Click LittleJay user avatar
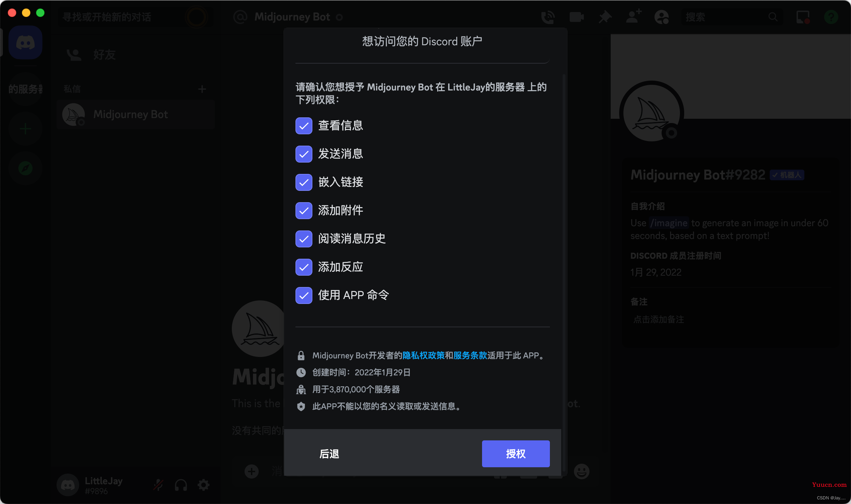 [x=68, y=485]
